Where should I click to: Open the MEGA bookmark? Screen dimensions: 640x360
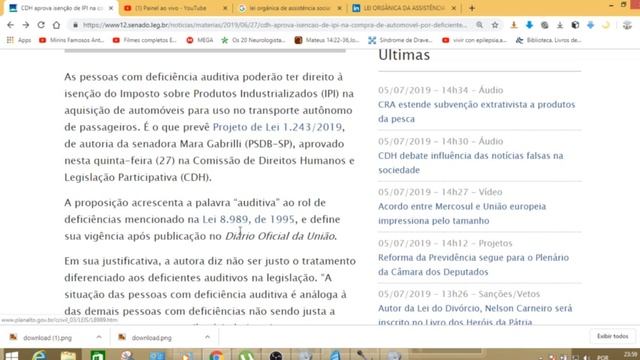coord(200,40)
